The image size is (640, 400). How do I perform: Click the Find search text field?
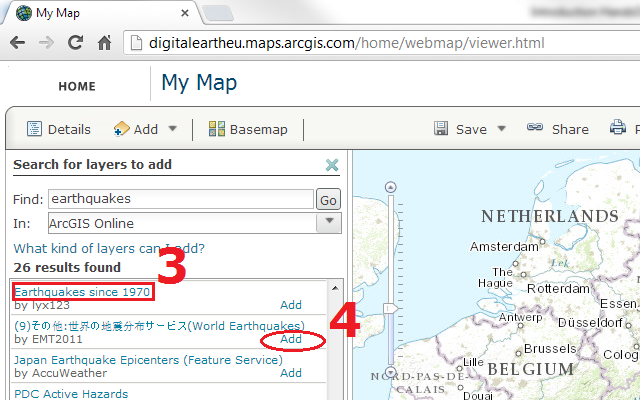(181, 199)
